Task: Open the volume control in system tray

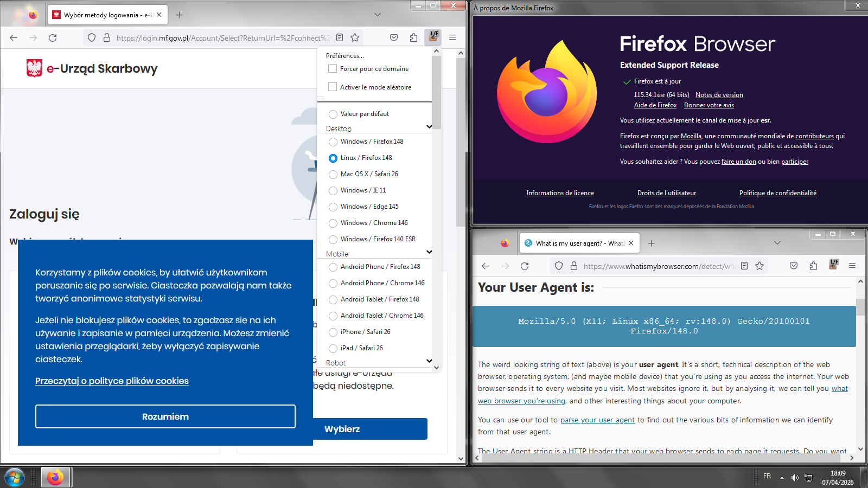Action: 795,478
